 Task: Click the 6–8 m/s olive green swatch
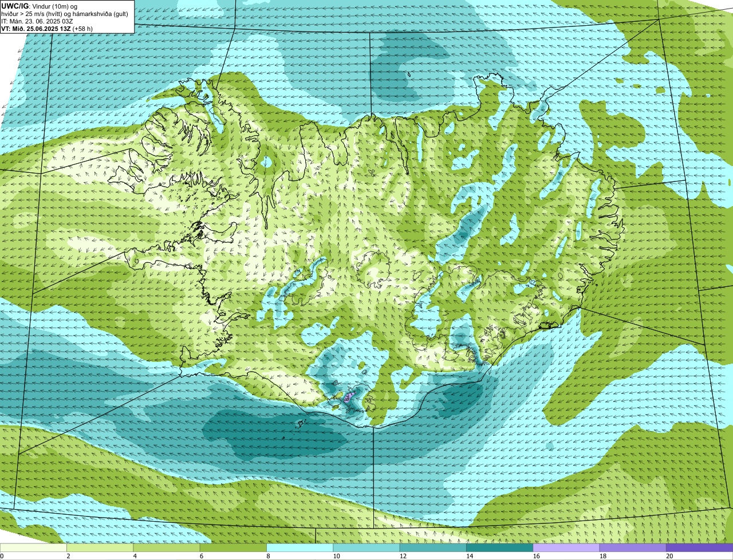[x=233, y=547]
